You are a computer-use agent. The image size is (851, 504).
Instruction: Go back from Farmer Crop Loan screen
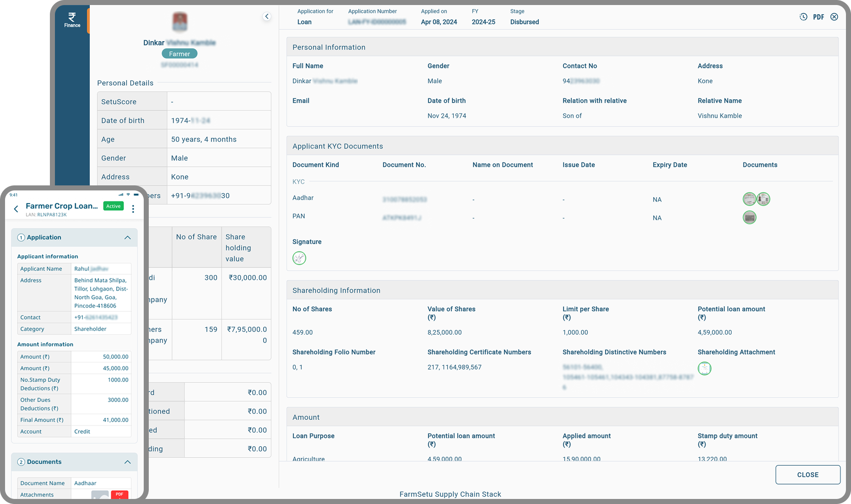[x=16, y=209]
